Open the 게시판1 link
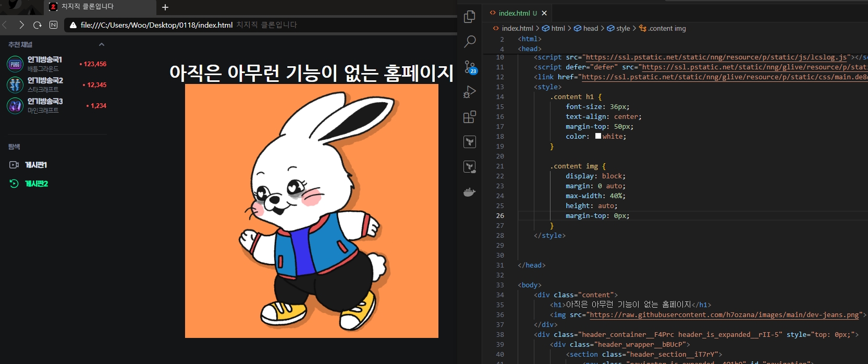The height and width of the screenshot is (364, 868). pyautogui.click(x=36, y=165)
